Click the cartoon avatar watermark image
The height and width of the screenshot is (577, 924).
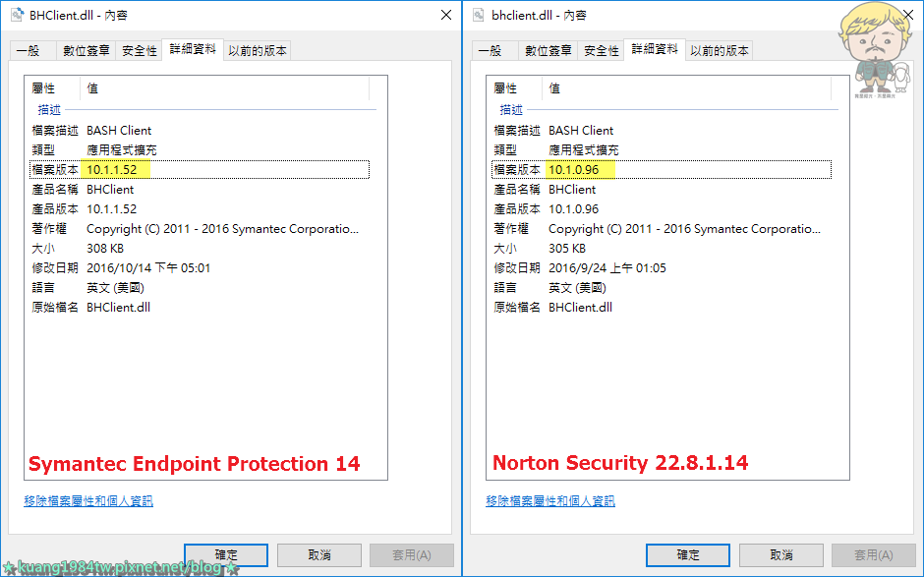tap(875, 50)
